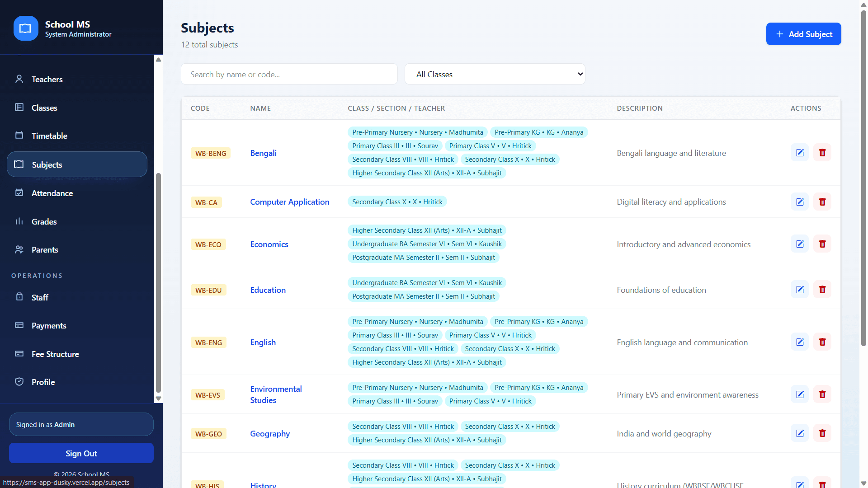868x488 pixels.
Task: Click the Computer Application 'Secondary Class X • X • Hritick' tag
Action: (397, 202)
